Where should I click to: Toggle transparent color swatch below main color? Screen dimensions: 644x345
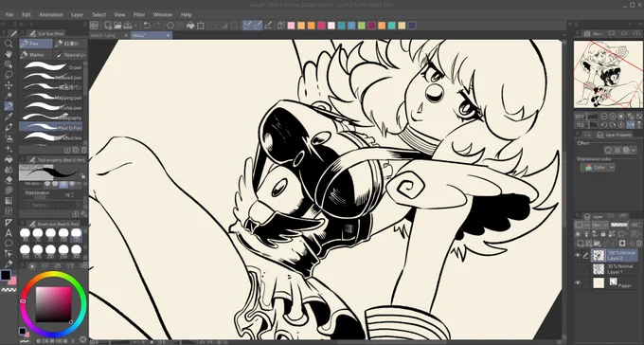[9, 290]
